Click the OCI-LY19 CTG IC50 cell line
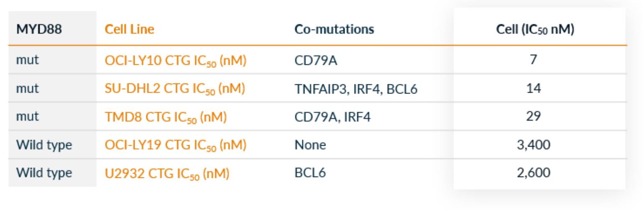This screenshot has height=210, width=644. point(175,145)
